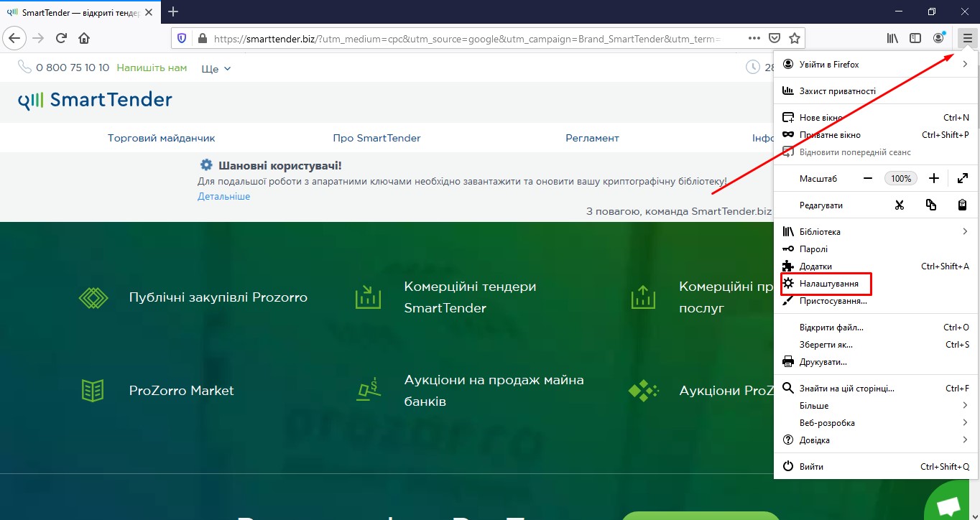Click the Детальніше link
Image resolution: width=980 pixels, height=520 pixels.
223,196
